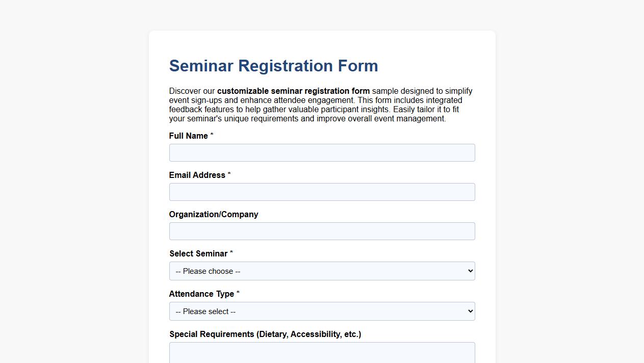Click the '-- Please choose --' placeholder text
This screenshot has height=363, width=644.
[207, 271]
